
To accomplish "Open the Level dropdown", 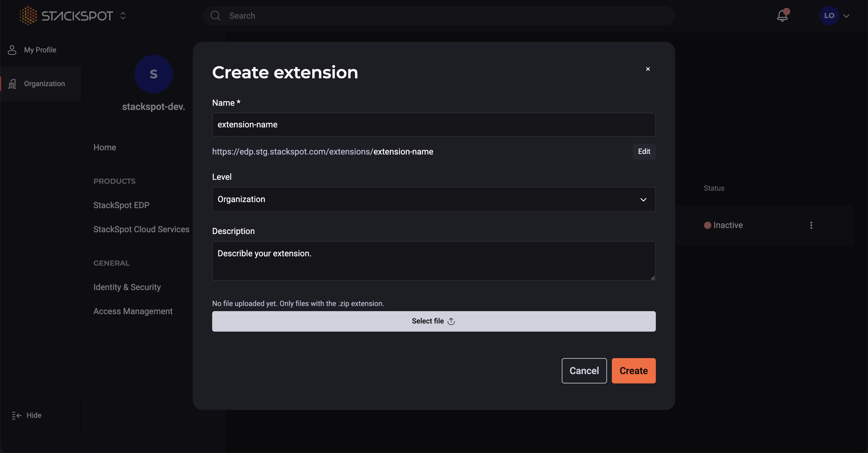I will click(434, 199).
